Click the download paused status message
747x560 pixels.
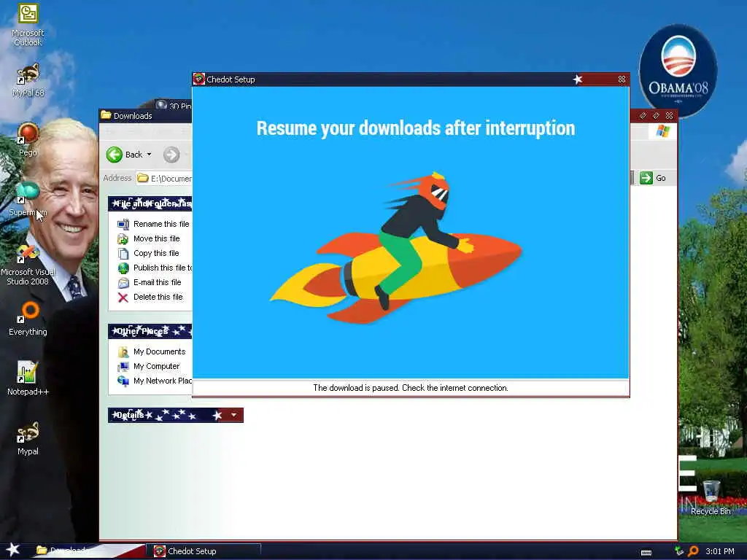point(411,388)
